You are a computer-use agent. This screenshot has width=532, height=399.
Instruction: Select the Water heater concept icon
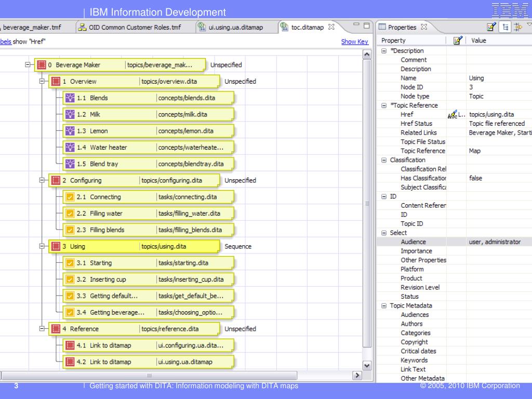pos(70,147)
